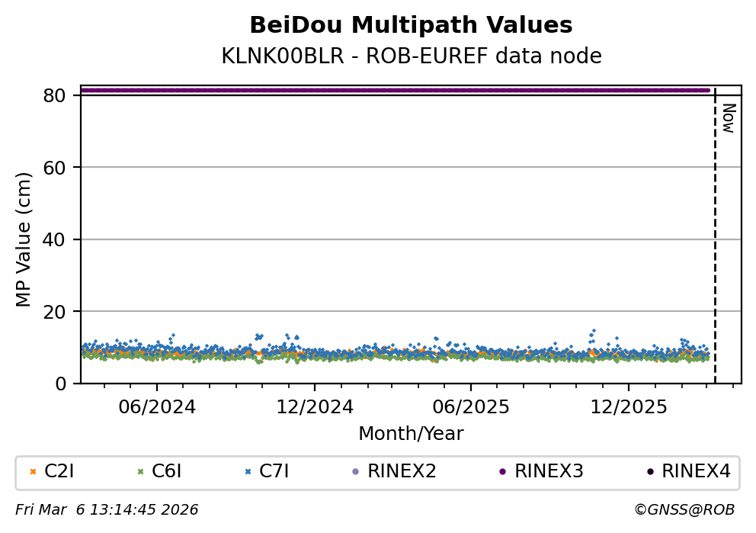Image resolution: width=756 pixels, height=533 pixels.
Task: Click the KLNK00BLR station subtitle
Action: pyautogui.click(x=411, y=56)
